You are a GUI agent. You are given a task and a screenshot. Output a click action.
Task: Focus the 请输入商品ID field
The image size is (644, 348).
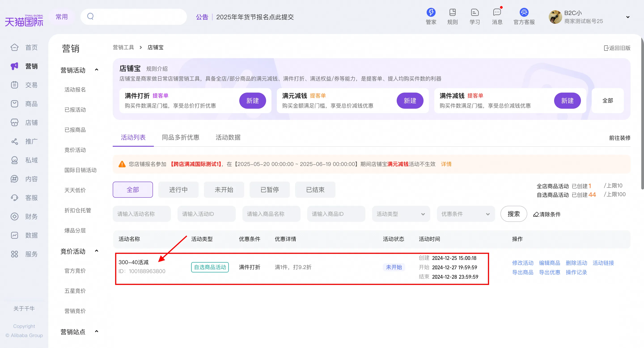coord(336,214)
